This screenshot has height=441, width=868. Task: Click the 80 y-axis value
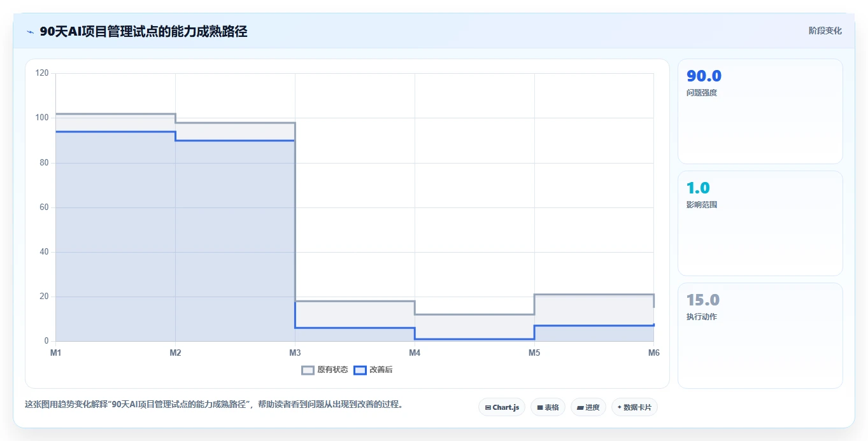(44, 163)
